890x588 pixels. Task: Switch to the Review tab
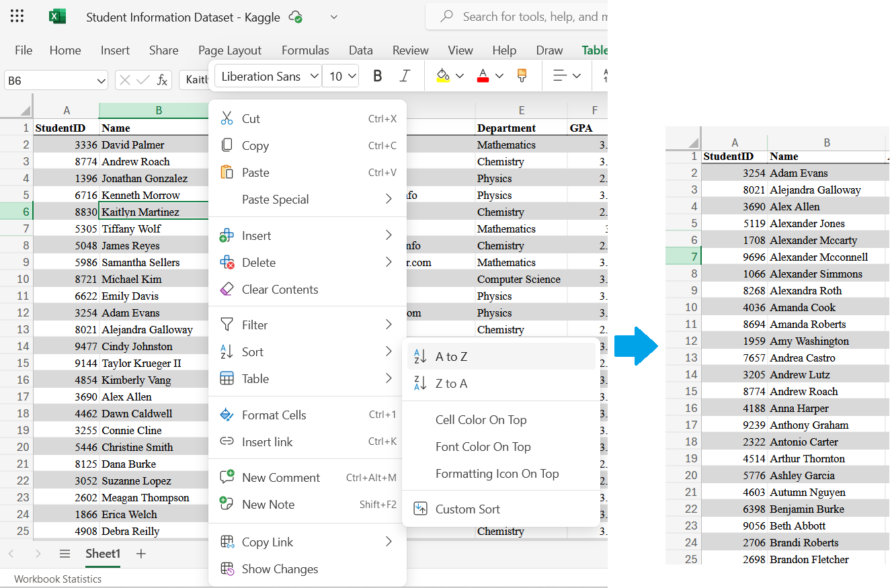click(x=411, y=50)
